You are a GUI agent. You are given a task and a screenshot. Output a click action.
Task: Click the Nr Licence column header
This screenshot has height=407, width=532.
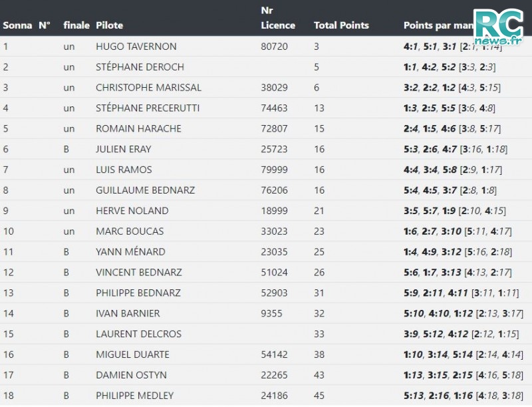pos(278,18)
